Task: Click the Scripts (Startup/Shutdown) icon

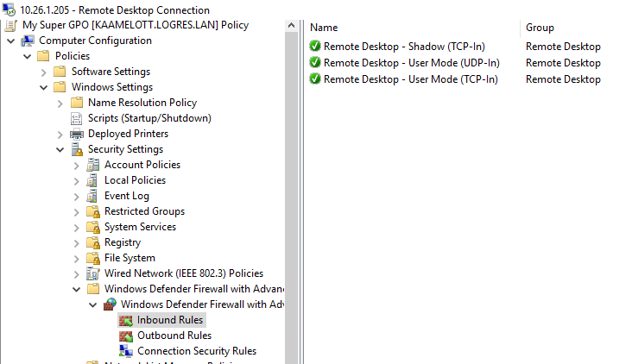Action: tap(77, 118)
